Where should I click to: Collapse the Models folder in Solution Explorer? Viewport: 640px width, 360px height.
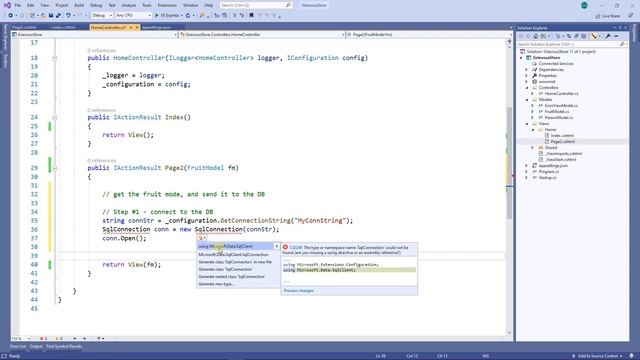527,100
